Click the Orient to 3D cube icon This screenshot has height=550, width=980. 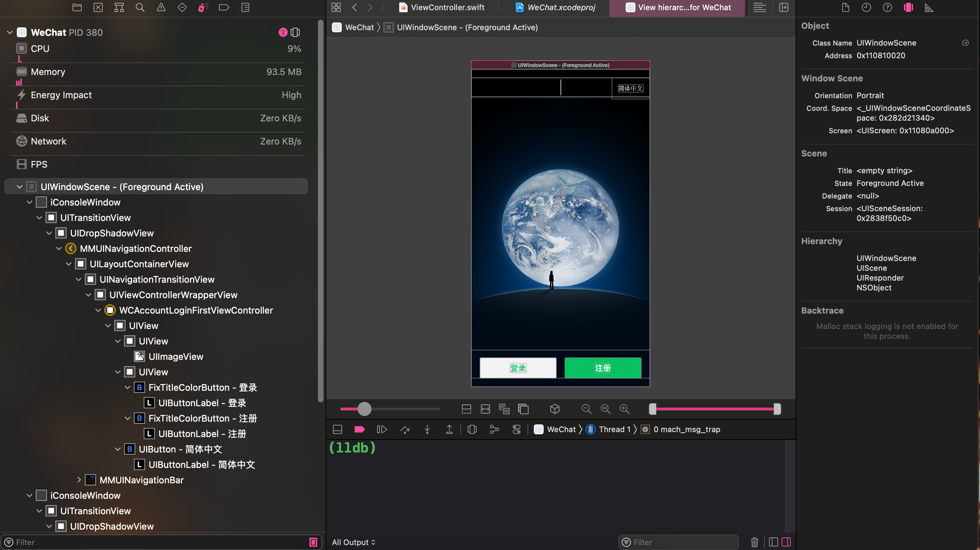coord(555,409)
